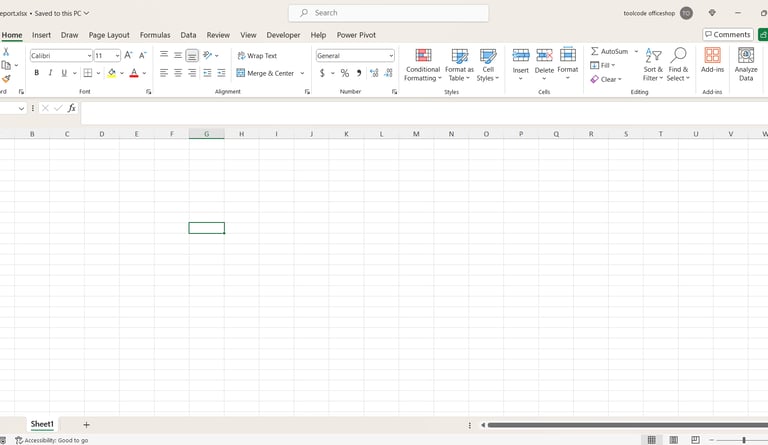Open Format cells menu
This screenshot has width=768, height=445.
[568, 64]
